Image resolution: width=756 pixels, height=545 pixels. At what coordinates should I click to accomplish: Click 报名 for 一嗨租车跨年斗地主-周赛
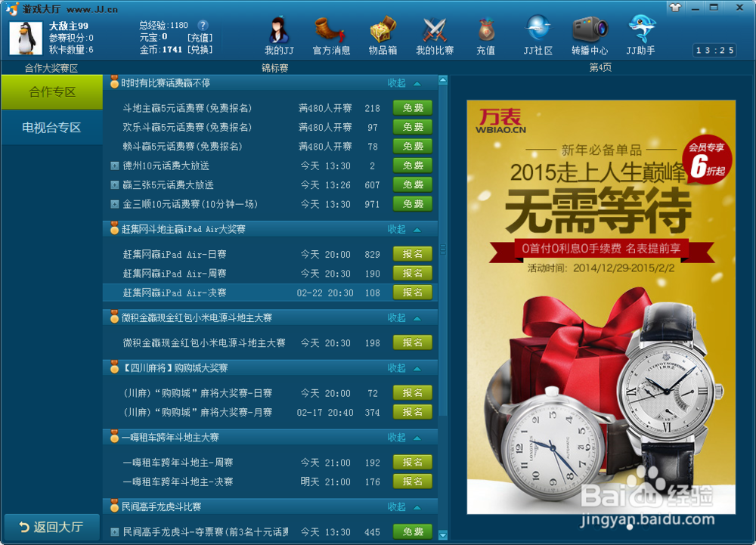[x=413, y=462]
